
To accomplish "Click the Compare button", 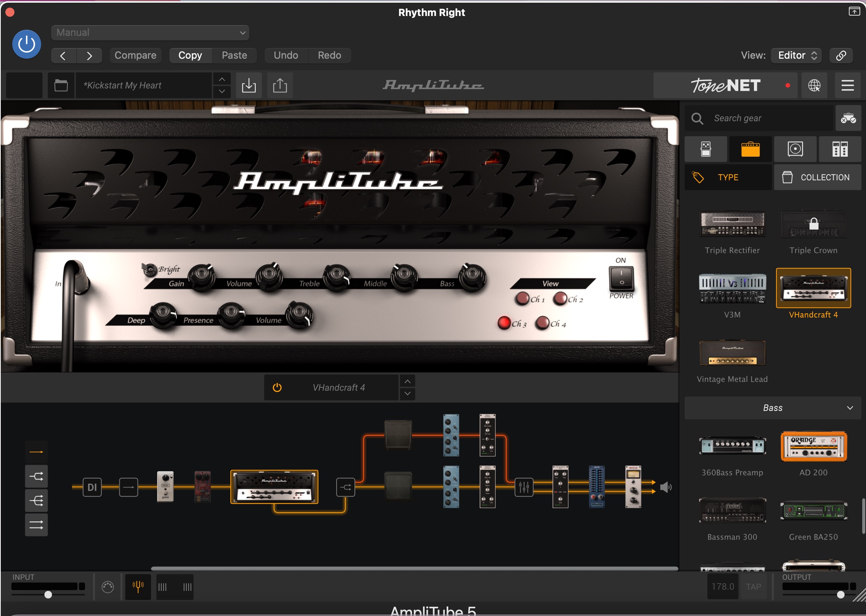I will (135, 56).
